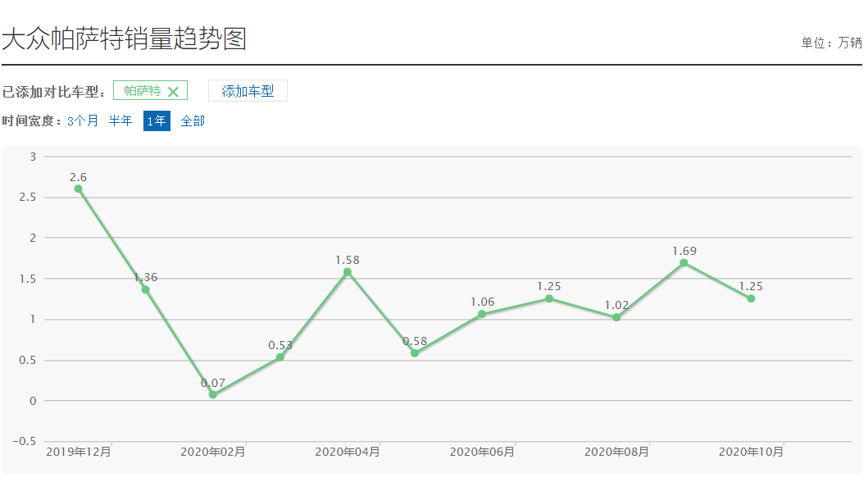Click the 帕萨特 comparison tag label
This screenshot has height=482, width=868.
[143, 91]
